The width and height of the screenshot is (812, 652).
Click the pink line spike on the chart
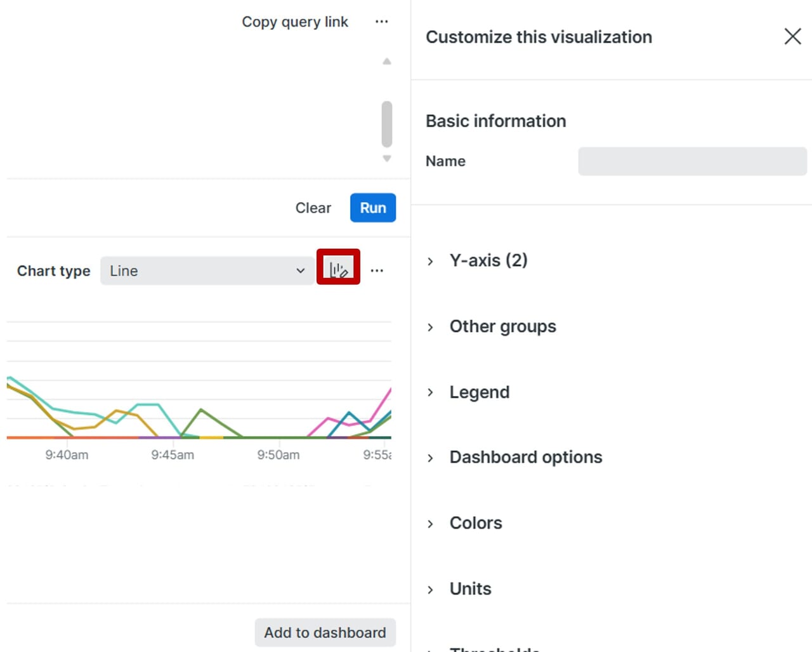[x=386, y=396]
